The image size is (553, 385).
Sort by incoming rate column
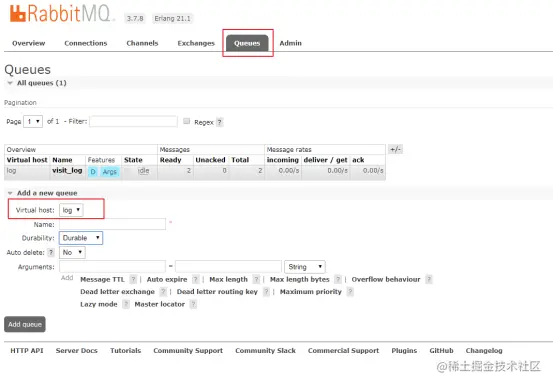pos(283,160)
